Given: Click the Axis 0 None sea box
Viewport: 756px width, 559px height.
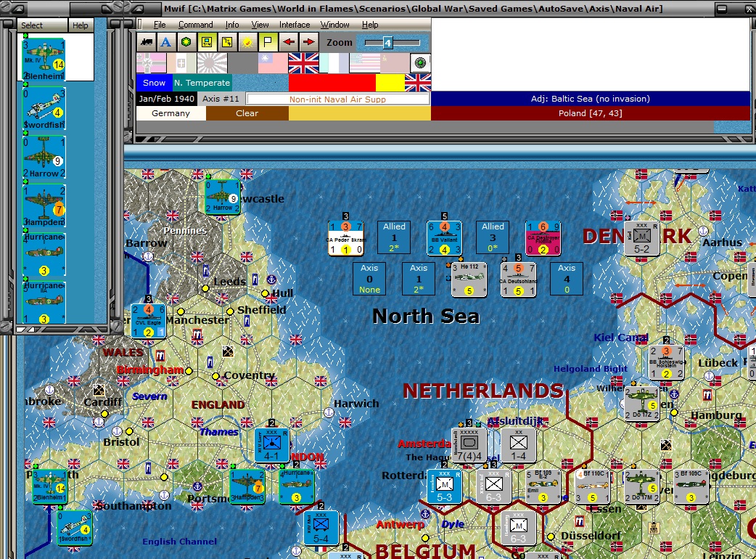Looking at the screenshot, I should pyautogui.click(x=369, y=279).
